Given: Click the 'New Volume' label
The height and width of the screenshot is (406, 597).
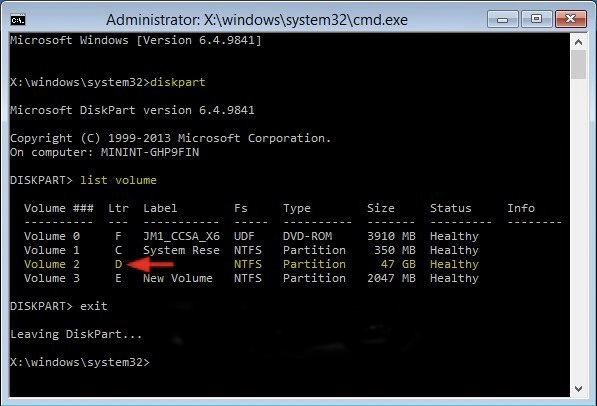Looking at the screenshot, I should tap(178, 278).
